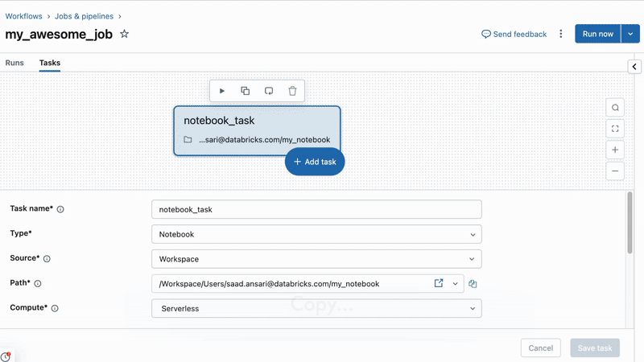Click the search icon on the canvas

tap(615, 108)
